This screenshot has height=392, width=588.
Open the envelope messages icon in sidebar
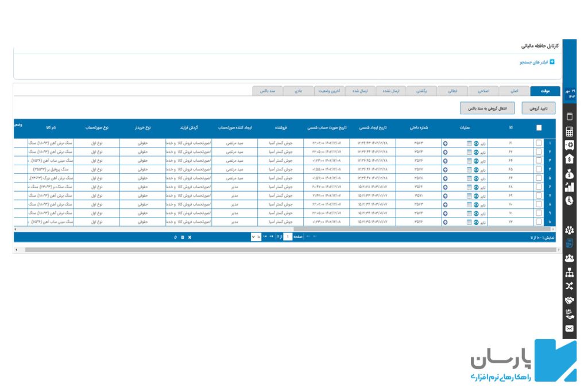pos(570,328)
